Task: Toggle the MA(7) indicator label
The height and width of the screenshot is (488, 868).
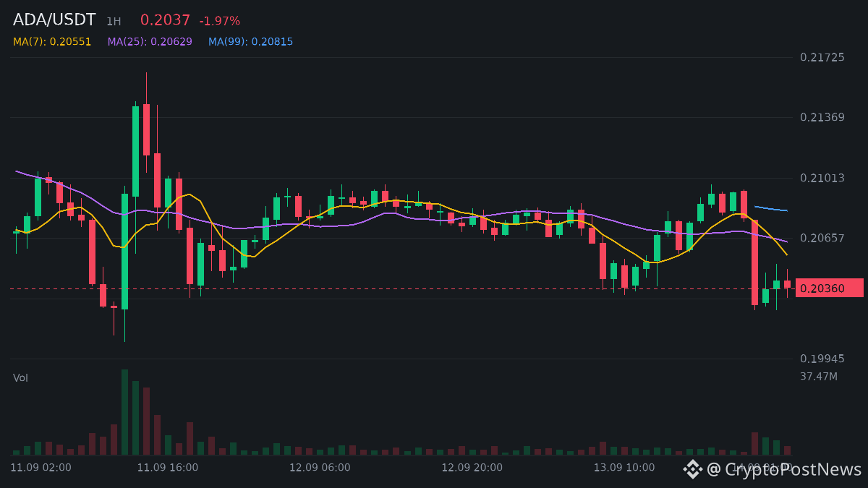Action: pos(52,42)
